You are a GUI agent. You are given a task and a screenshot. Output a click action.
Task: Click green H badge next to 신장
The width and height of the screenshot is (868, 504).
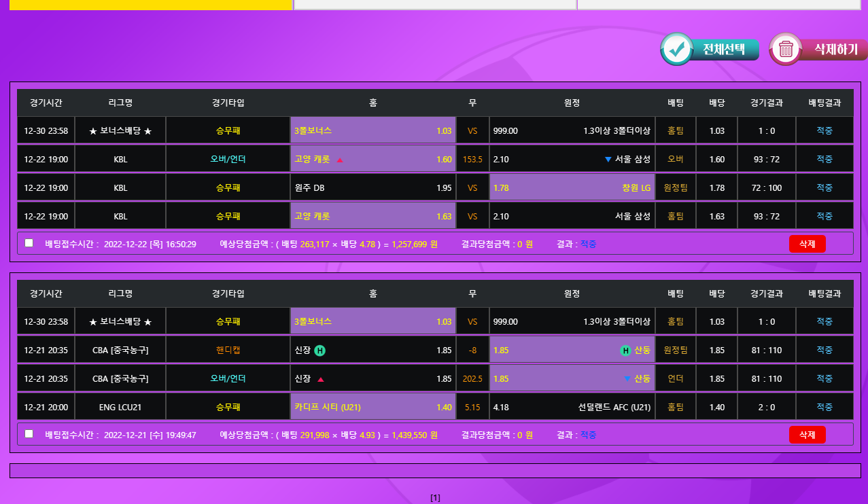[x=320, y=350]
